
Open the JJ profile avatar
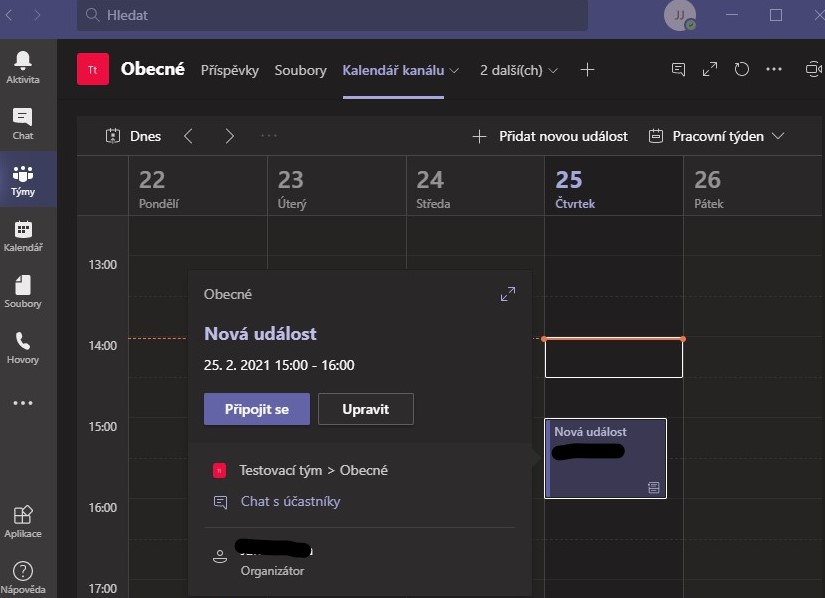680,15
